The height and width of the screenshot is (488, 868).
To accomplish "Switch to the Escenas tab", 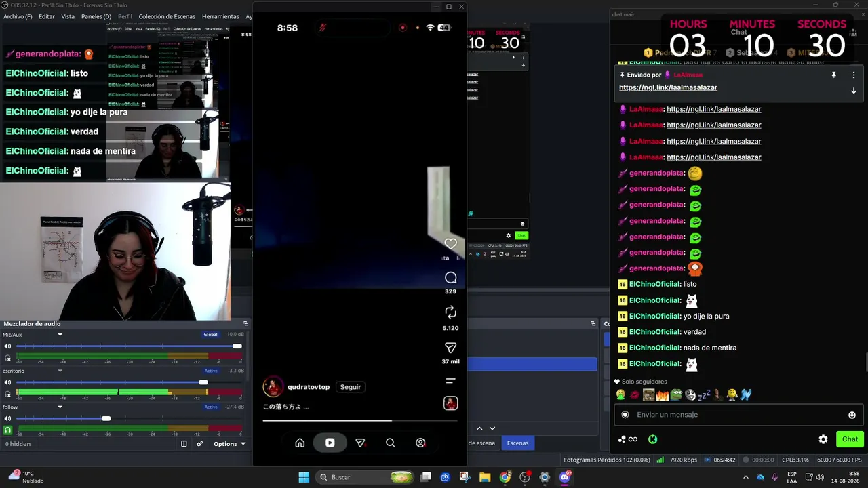I will pyautogui.click(x=517, y=443).
